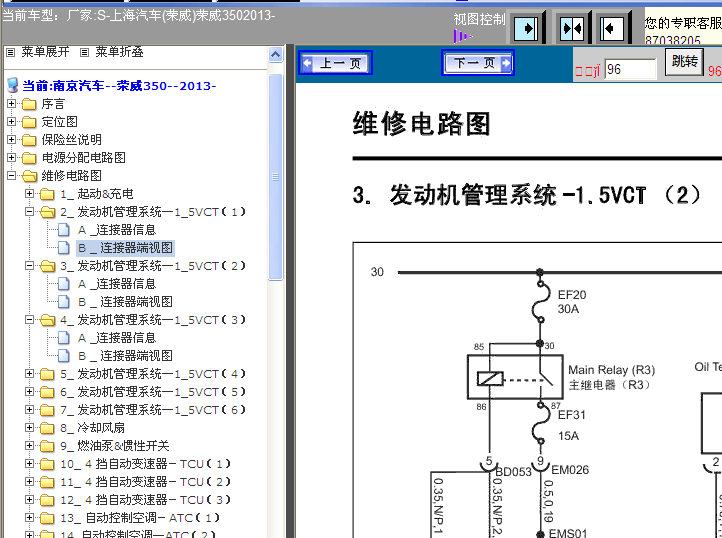Click the 'BD053' connector label

tap(514, 472)
